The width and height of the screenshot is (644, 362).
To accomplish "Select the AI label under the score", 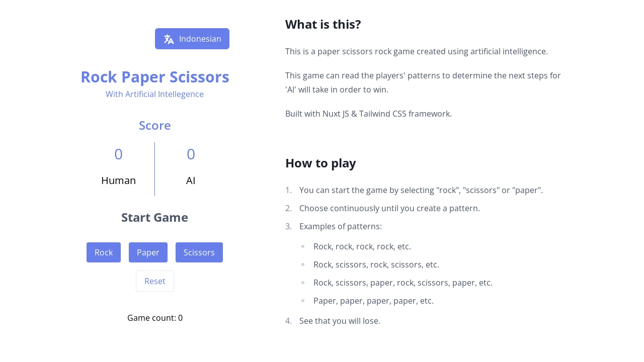I will click(191, 180).
